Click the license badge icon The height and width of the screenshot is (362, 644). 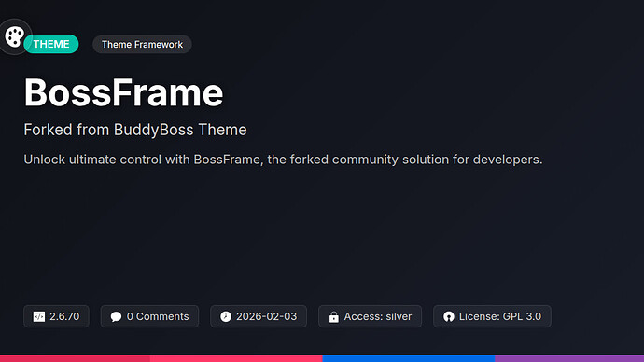click(449, 316)
